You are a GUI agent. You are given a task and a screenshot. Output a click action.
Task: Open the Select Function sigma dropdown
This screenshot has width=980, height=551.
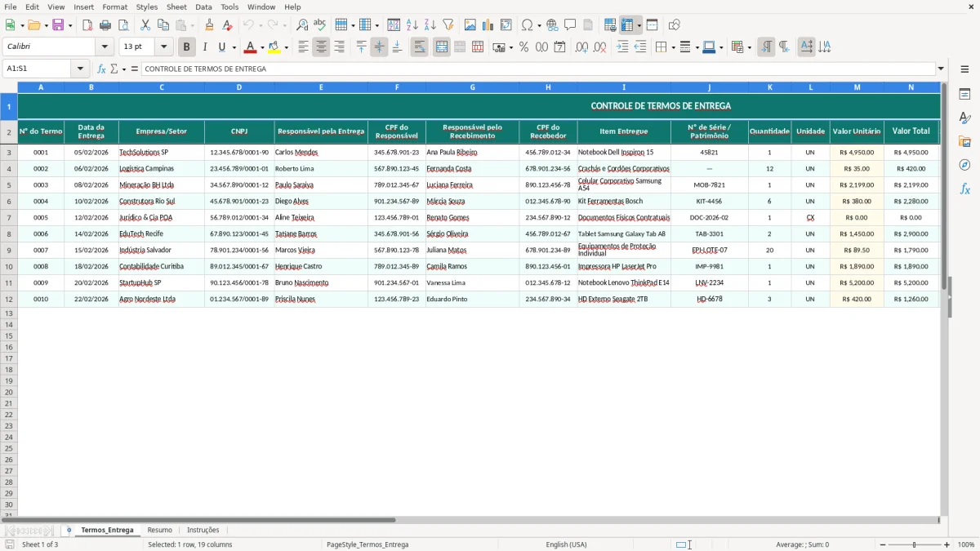tap(123, 69)
